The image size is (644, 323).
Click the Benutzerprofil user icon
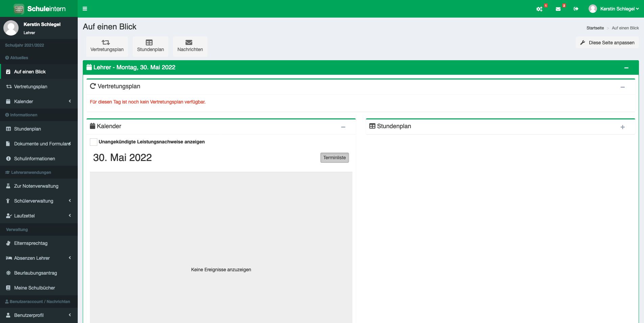(x=8, y=315)
